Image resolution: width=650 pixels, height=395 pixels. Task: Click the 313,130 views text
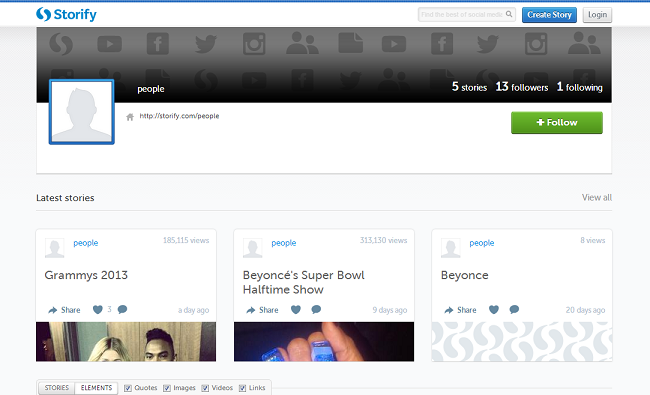tap(383, 240)
